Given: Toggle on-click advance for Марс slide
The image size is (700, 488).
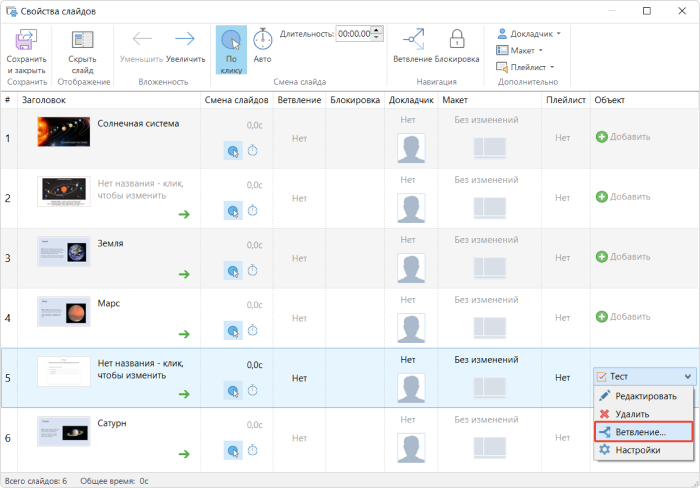Looking at the screenshot, I should (233, 330).
